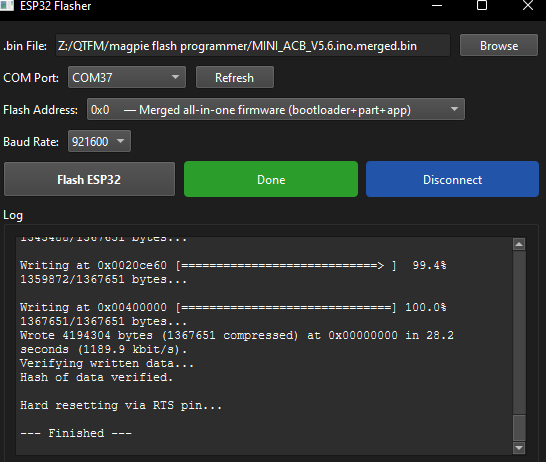Click the 'Hash of data verified.' log line

(96, 377)
